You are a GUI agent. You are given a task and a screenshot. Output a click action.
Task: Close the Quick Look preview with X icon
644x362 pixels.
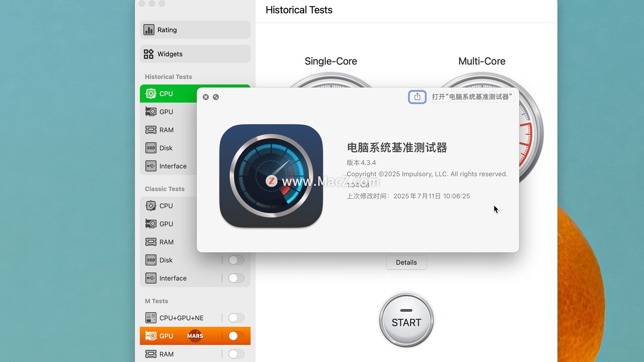pos(206,97)
